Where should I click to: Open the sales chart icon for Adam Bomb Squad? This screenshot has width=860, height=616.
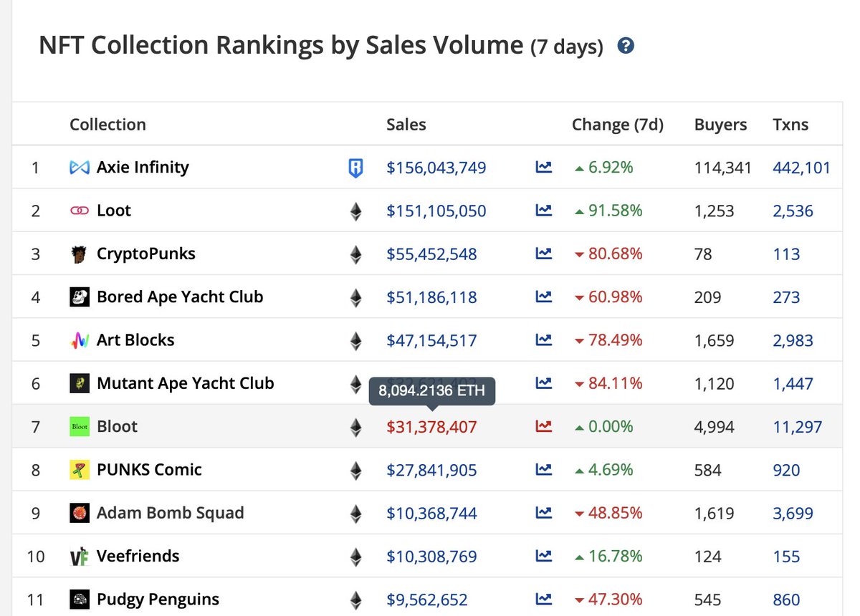[544, 513]
